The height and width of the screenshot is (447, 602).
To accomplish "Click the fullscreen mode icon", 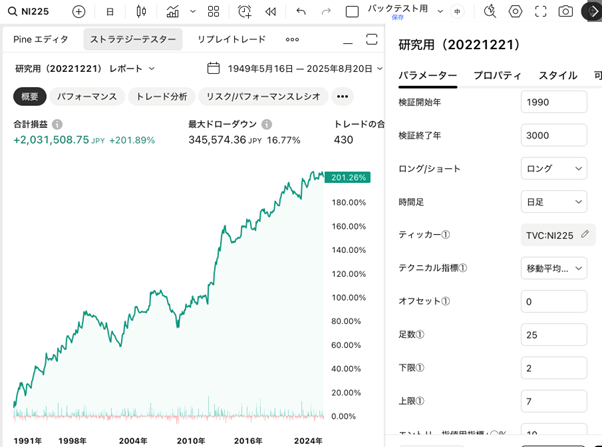I will coord(541,12).
